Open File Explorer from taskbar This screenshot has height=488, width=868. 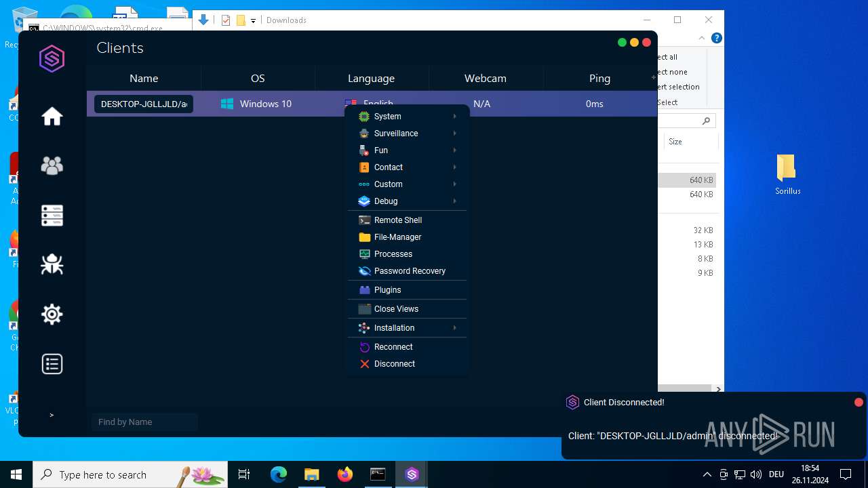point(311,474)
